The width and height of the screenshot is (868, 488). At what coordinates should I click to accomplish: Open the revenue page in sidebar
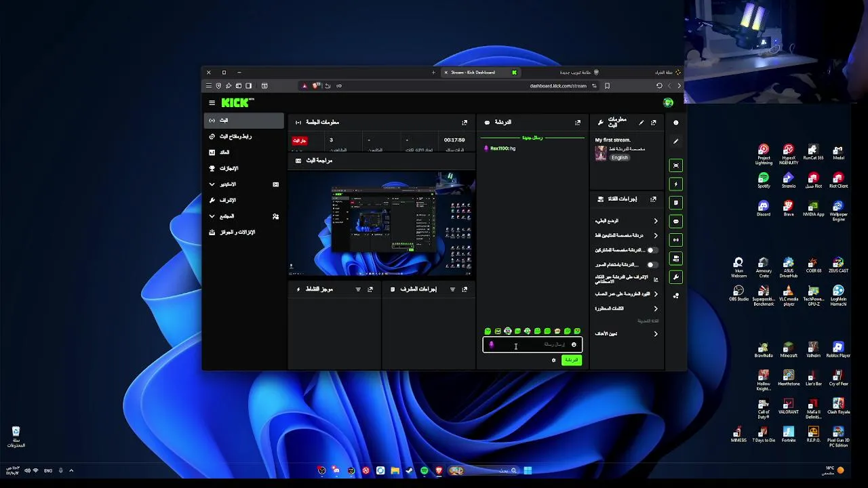point(243,152)
